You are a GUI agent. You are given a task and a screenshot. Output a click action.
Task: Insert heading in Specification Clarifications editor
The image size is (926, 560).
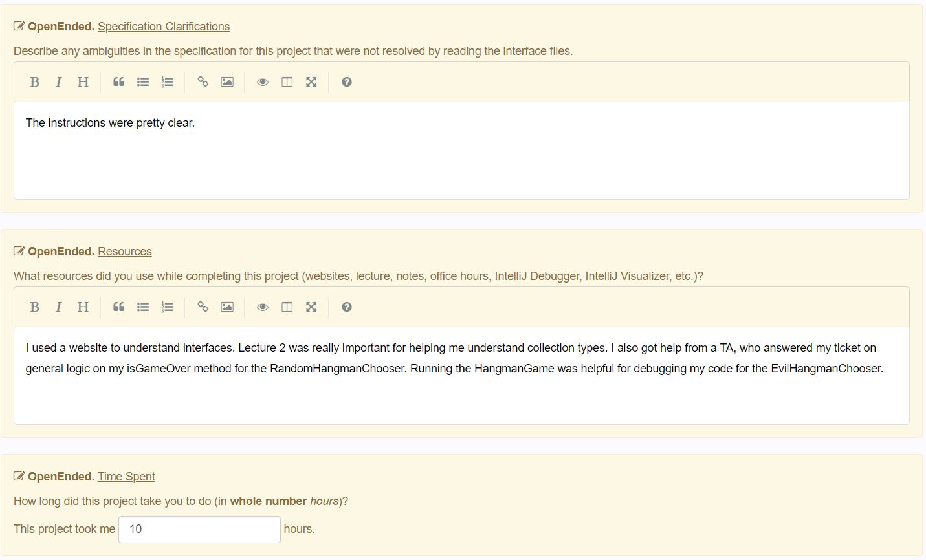(x=83, y=82)
